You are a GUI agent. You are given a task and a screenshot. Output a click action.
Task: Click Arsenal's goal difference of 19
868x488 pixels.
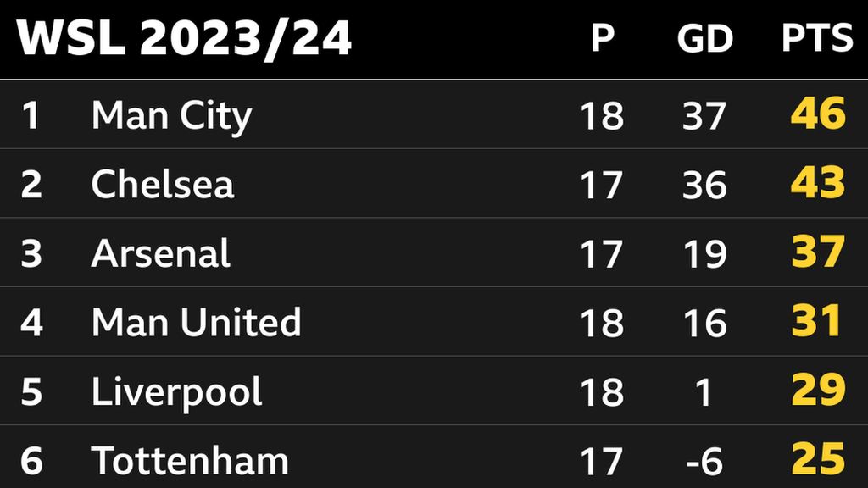click(x=704, y=254)
